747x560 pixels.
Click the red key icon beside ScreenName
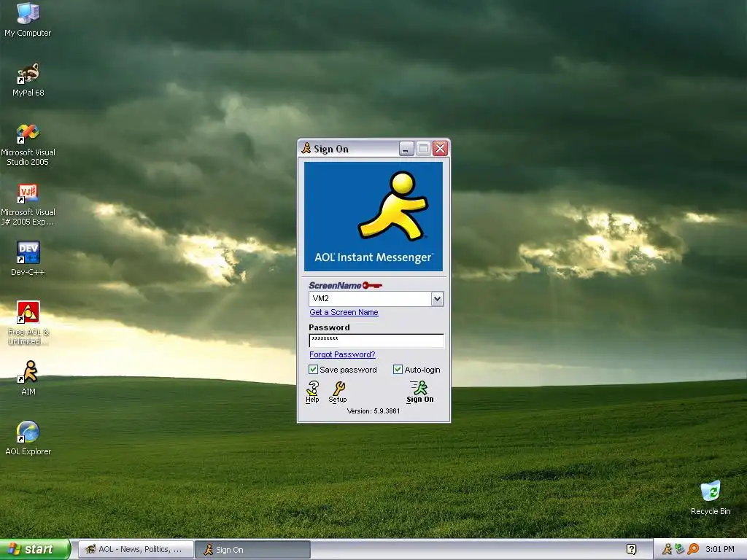[x=372, y=285]
